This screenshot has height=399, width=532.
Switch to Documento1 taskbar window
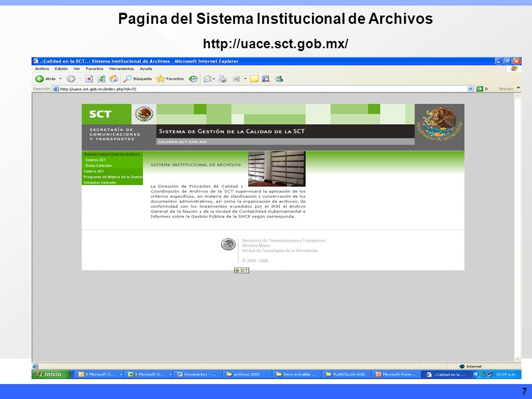(x=197, y=375)
